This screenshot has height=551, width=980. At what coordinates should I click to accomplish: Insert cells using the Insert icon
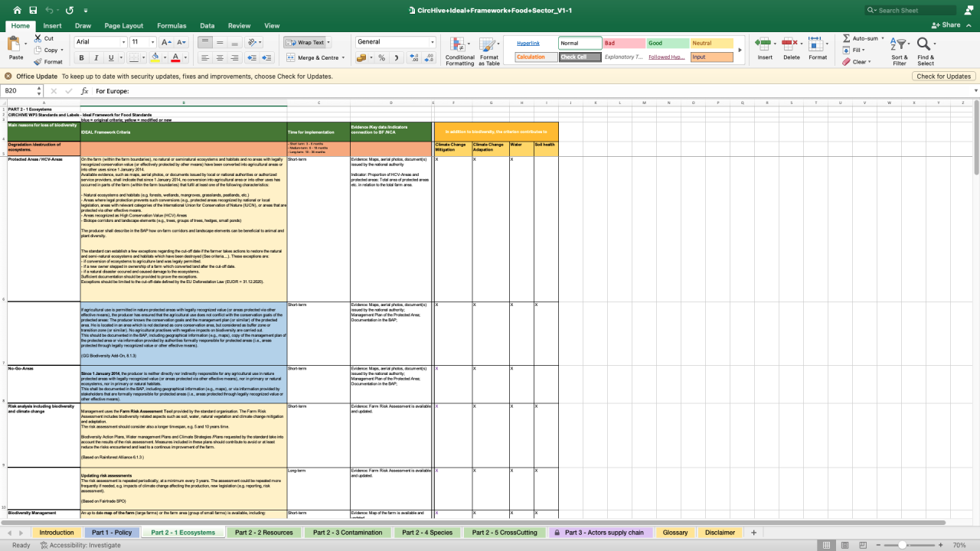(x=764, y=44)
